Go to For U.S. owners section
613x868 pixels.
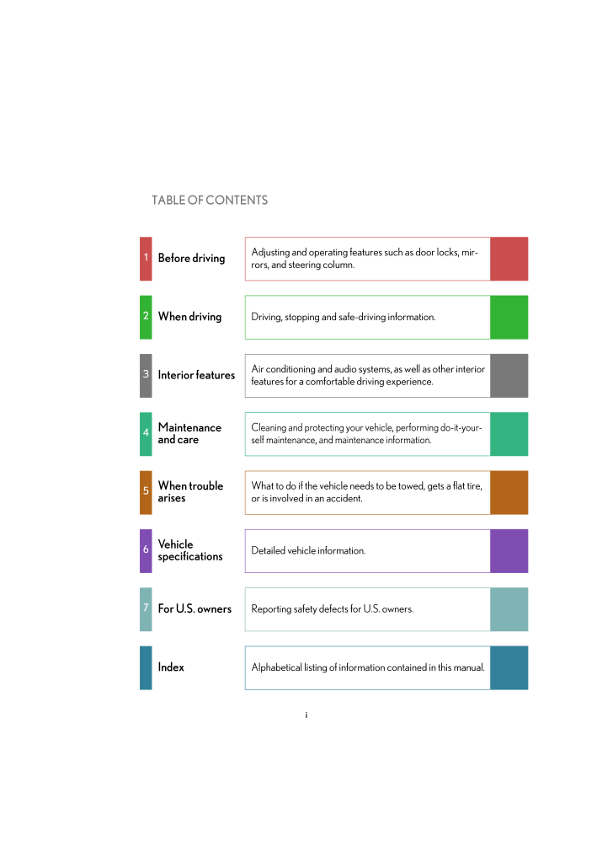click(195, 609)
